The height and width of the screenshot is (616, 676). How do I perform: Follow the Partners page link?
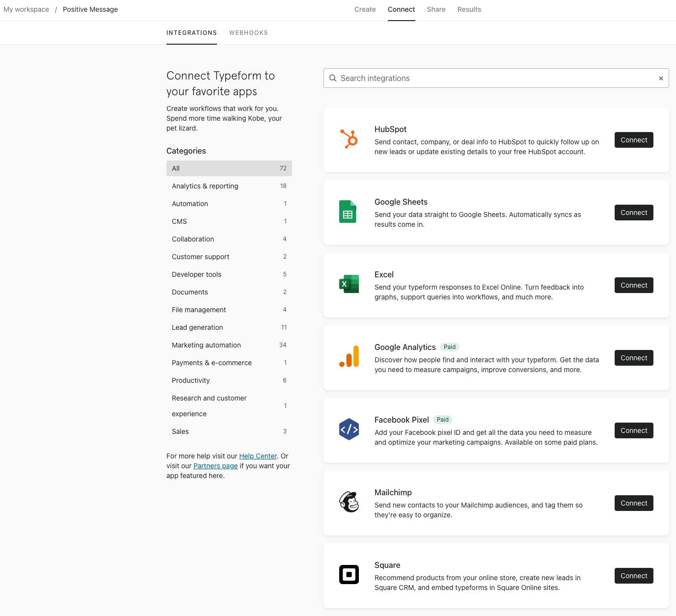pos(216,466)
